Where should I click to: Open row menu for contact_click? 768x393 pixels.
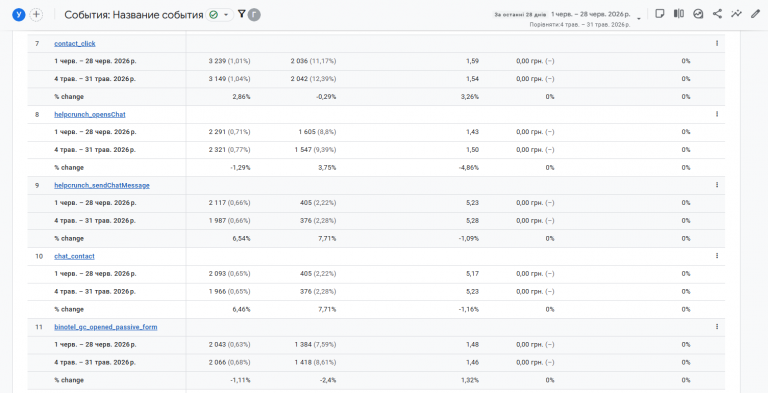point(717,43)
